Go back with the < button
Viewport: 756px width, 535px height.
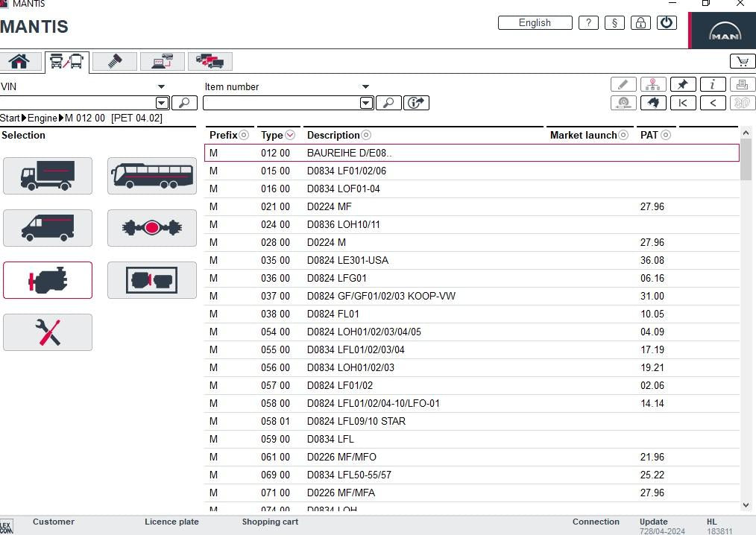point(713,103)
